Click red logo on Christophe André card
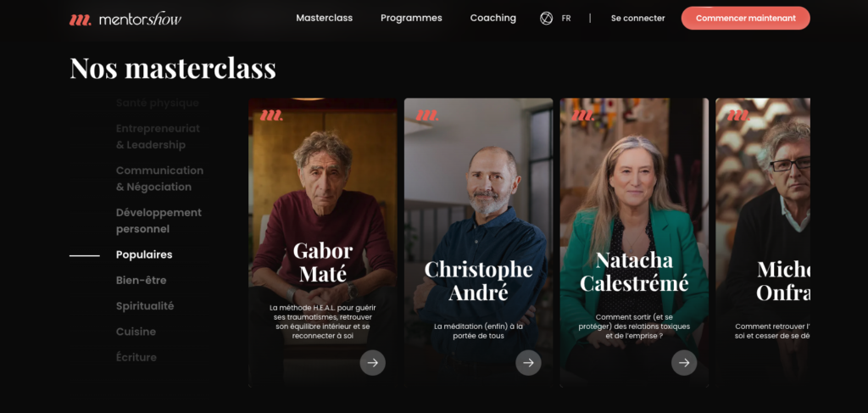Image resolution: width=868 pixels, height=413 pixels. 427,115
